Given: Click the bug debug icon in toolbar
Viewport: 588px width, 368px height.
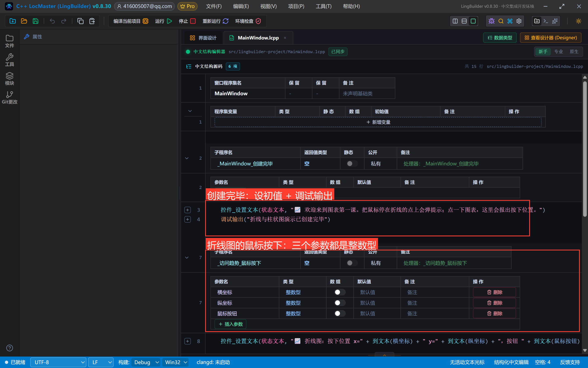Looking at the screenshot, I should (491, 21).
